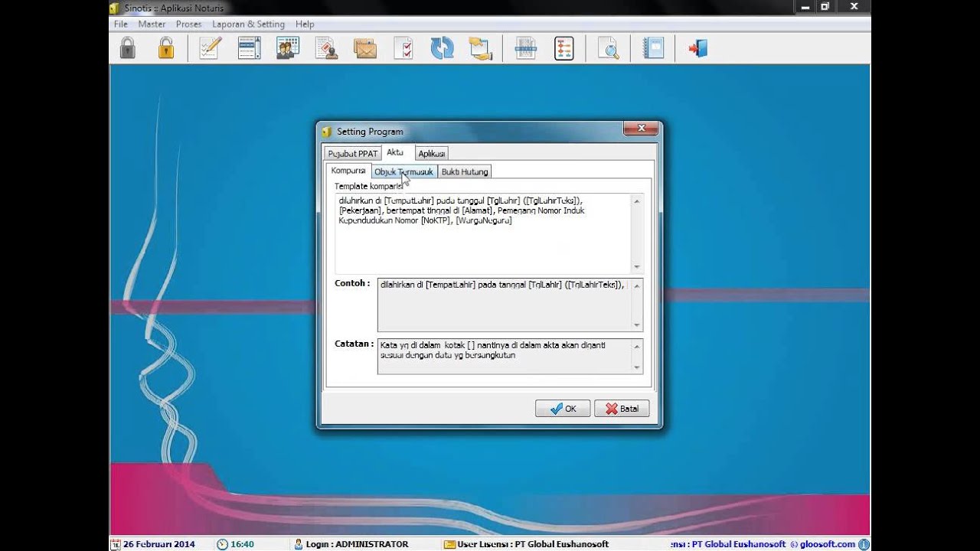Open the people group toolbar icon
The height and width of the screenshot is (551, 980).
(x=288, y=48)
